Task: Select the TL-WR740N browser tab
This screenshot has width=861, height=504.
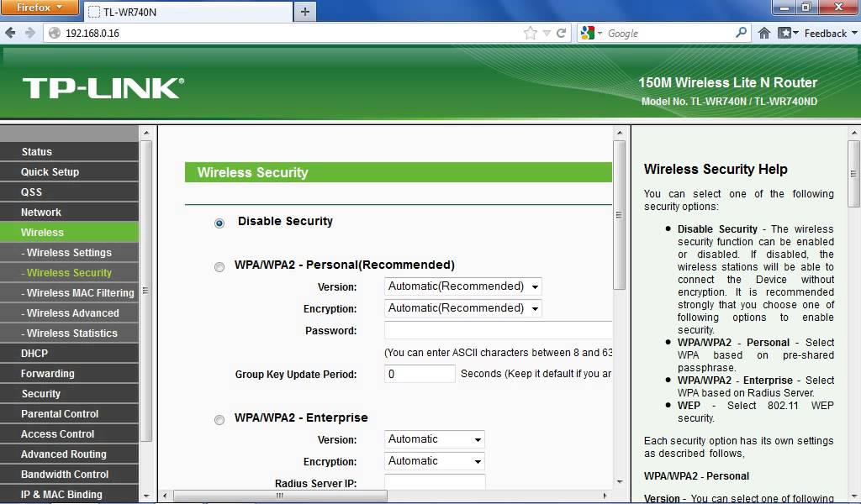Action: 188,12
